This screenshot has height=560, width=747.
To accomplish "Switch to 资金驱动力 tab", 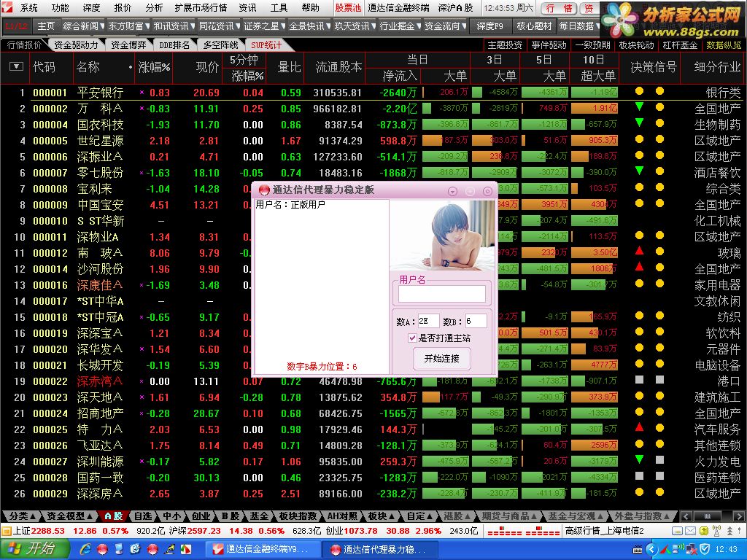I will [76, 44].
